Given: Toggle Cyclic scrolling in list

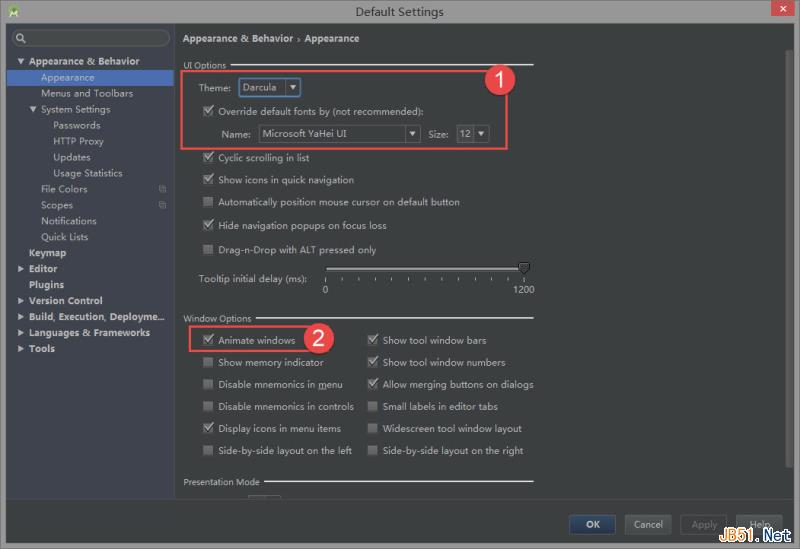Looking at the screenshot, I should pyautogui.click(x=208, y=157).
